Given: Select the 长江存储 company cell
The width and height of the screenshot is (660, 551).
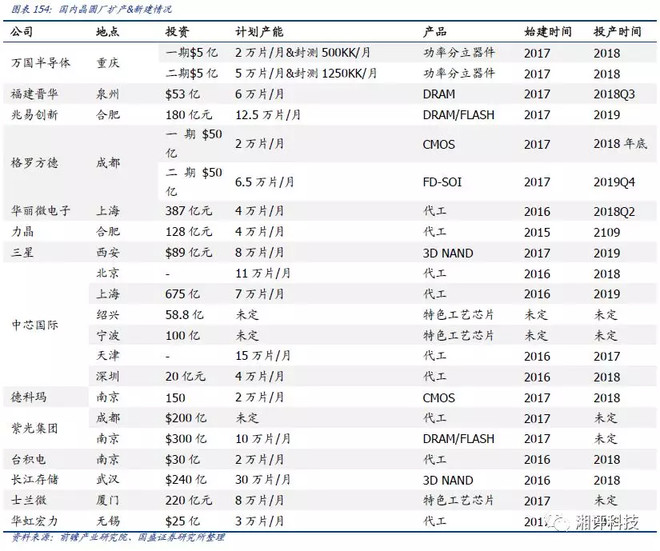Looking at the screenshot, I should pos(34,479).
